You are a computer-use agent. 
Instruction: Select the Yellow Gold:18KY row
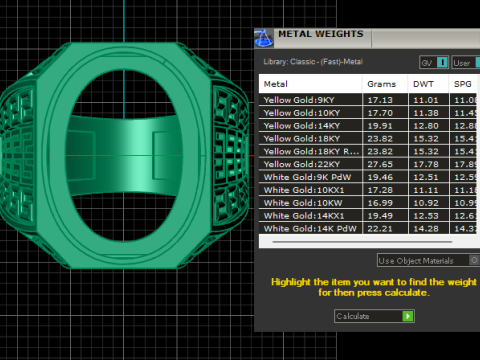368,139
